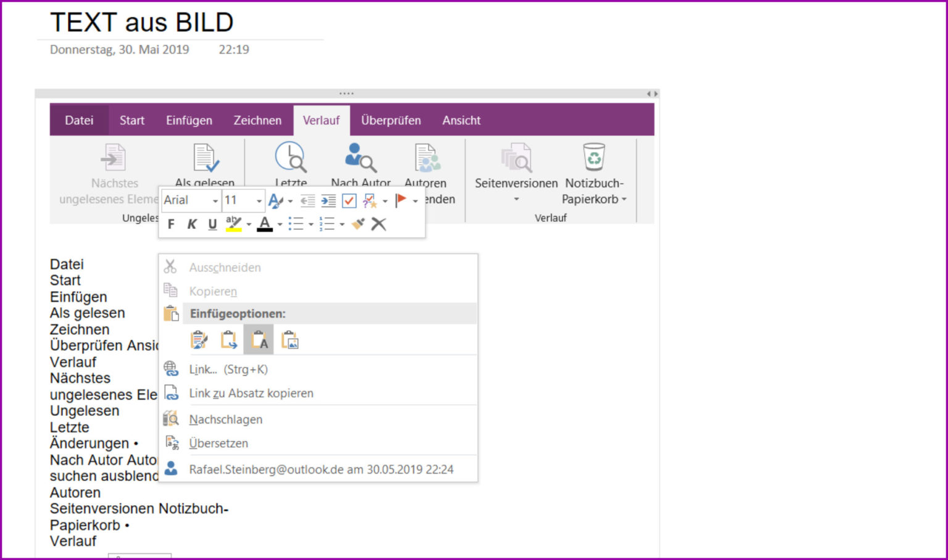Click the Einfügeoptionen header
948x560 pixels.
coord(330,313)
